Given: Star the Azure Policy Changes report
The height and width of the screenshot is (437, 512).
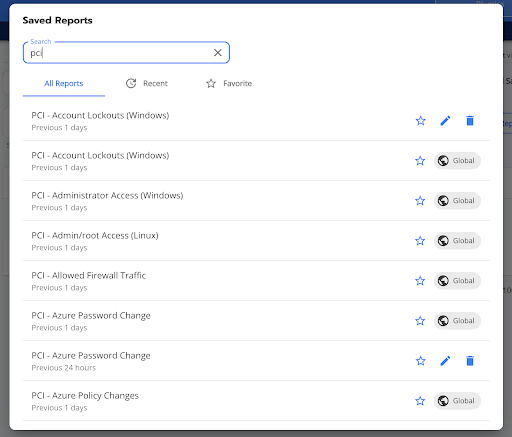Looking at the screenshot, I should pos(420,401).
